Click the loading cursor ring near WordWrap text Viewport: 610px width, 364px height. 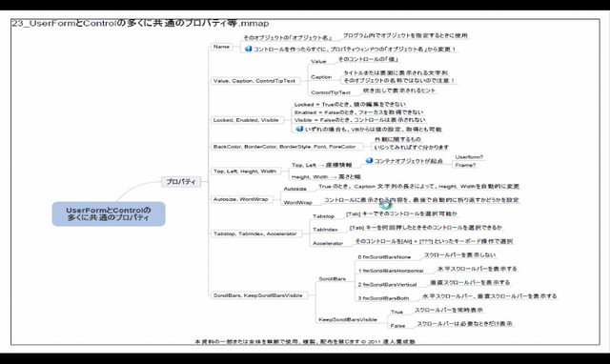pos(384,204)
